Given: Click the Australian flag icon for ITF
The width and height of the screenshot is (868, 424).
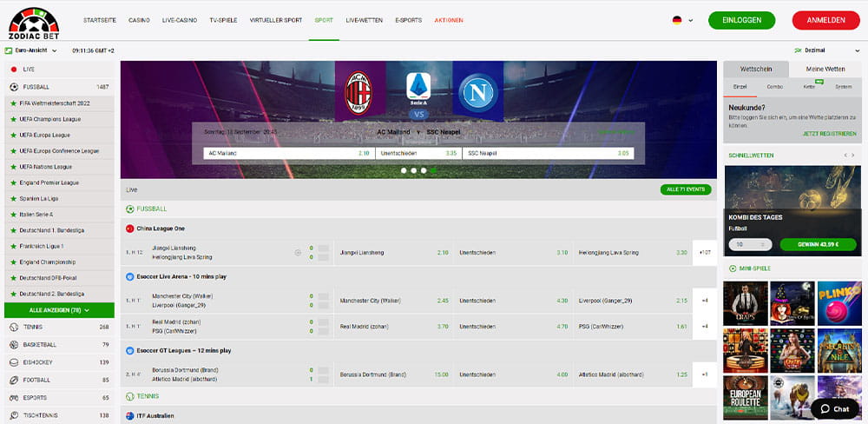Looking at the screenshot, I should tap(130, 415).
